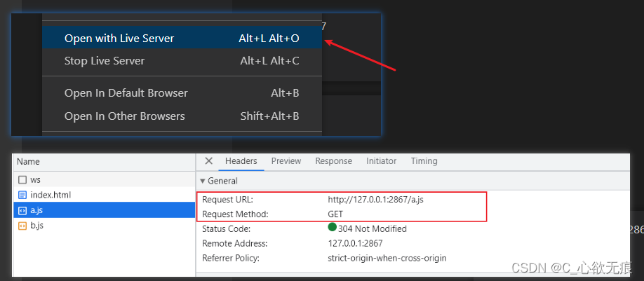Open the Response tab
The height and width of the screenshot is (281, 644).
pyautogui.click(x=333, y=161)
